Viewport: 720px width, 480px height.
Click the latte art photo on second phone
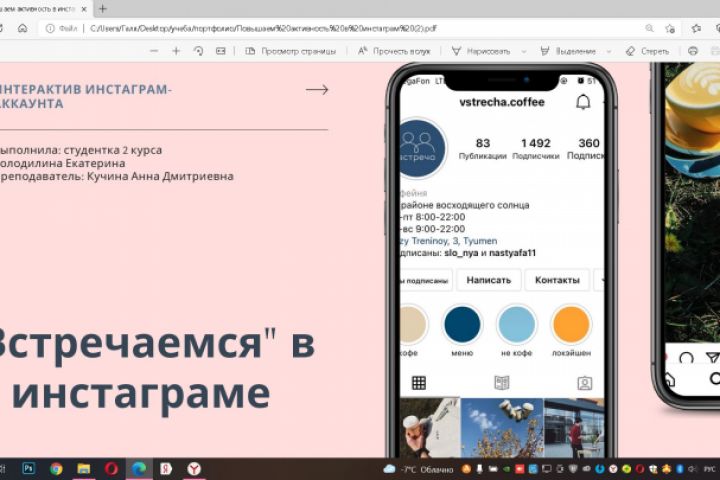tap(692, 202)
